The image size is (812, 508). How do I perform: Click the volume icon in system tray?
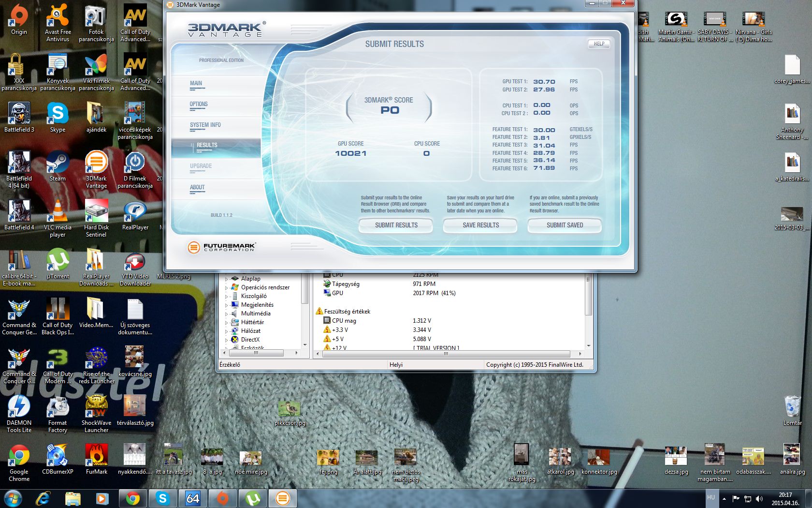click(x=759, y=498)
